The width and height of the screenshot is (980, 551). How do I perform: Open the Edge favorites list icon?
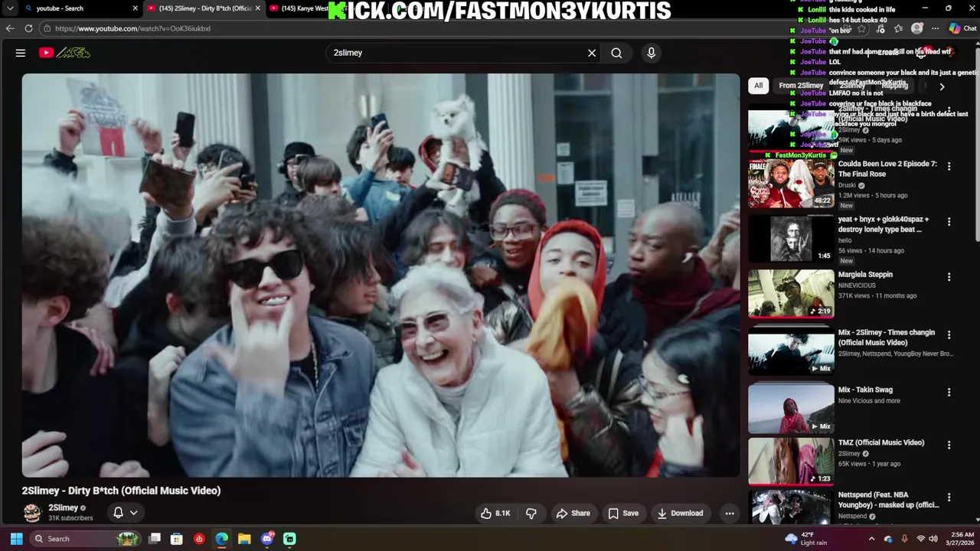(x=898, y=28)
